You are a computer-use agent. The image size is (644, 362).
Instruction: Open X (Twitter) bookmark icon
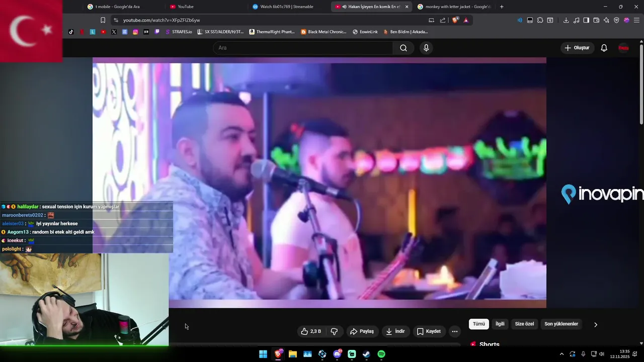114,32
